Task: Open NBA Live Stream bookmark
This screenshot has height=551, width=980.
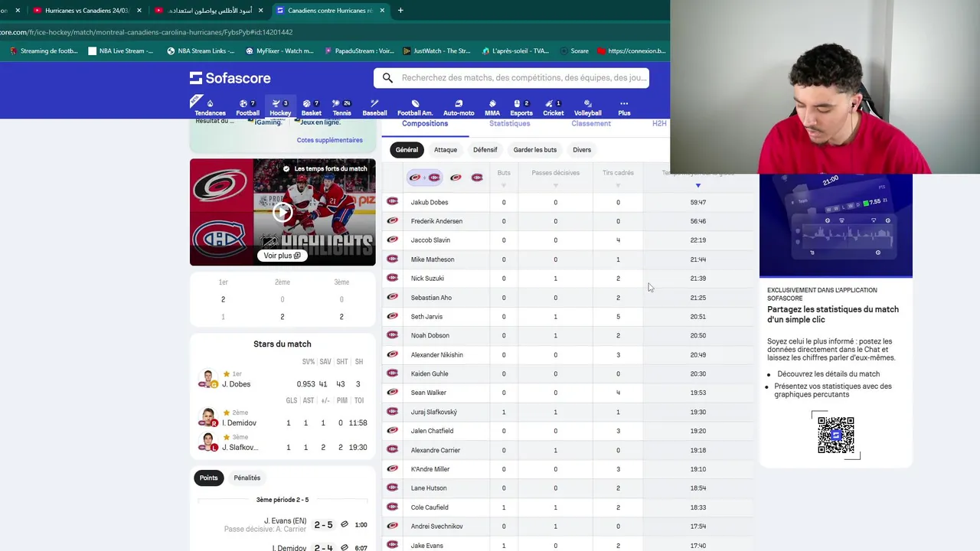Action: 121,51
